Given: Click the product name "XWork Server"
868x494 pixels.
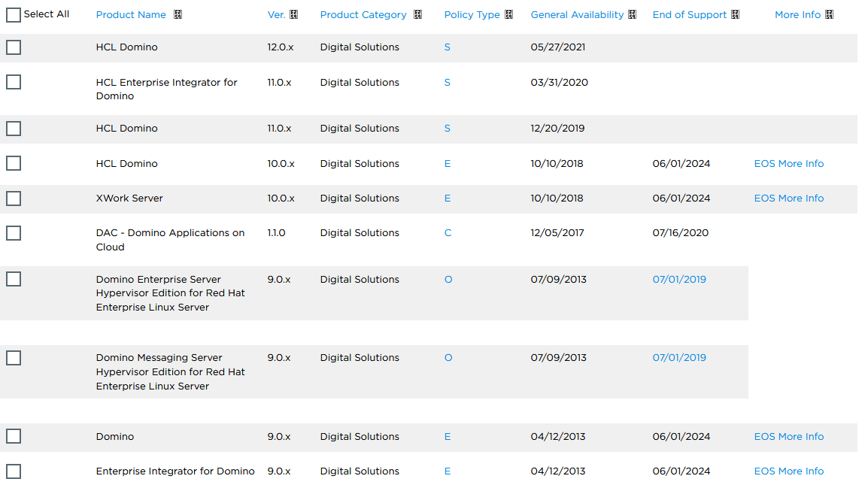Looking at the screenshot, I should click(129, 199).
